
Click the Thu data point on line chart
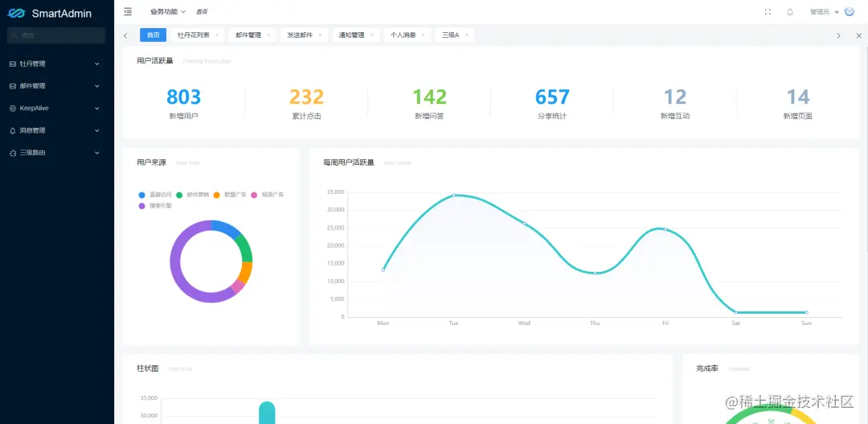click(595, 274)
